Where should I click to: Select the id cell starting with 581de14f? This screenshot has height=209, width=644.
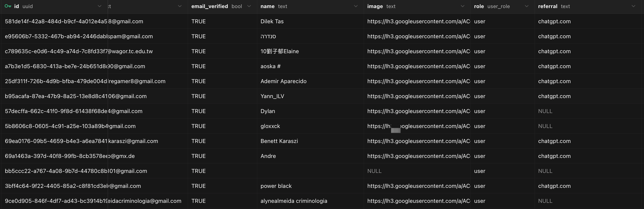tap(56, 21)
